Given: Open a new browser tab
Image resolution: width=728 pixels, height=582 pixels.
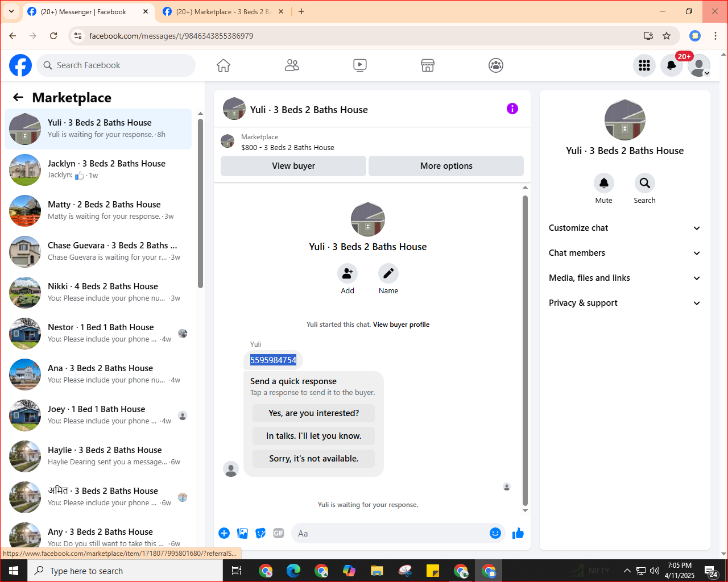Looking at the screenshot, I should (301, 11).
